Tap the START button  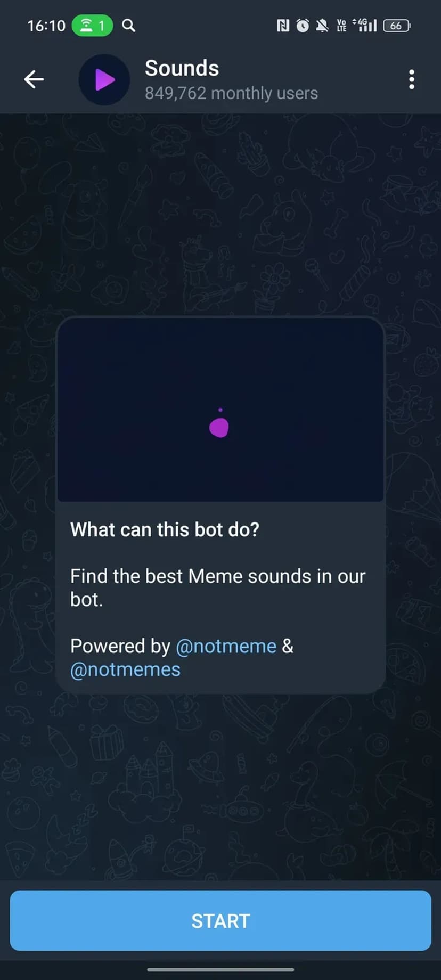pos(220,920)
